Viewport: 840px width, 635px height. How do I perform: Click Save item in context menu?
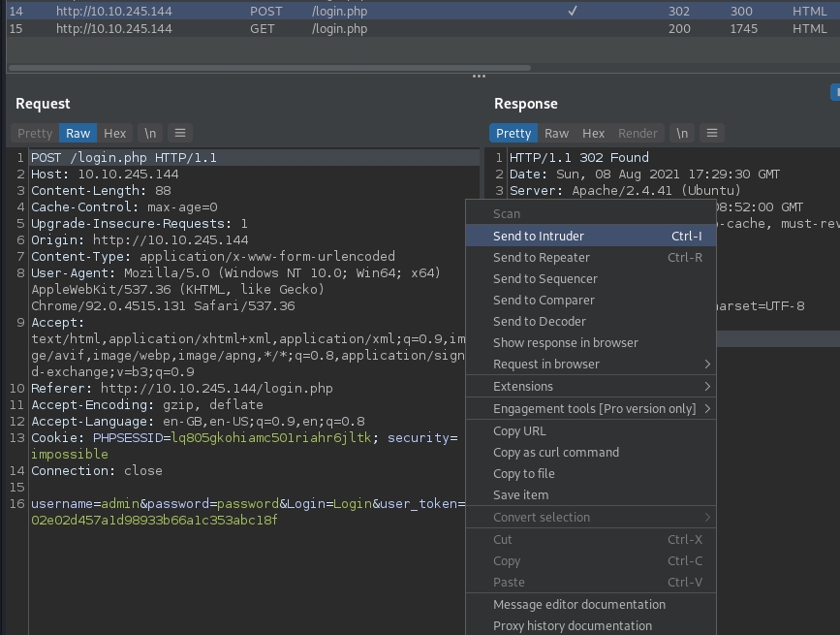pos(520,494)
